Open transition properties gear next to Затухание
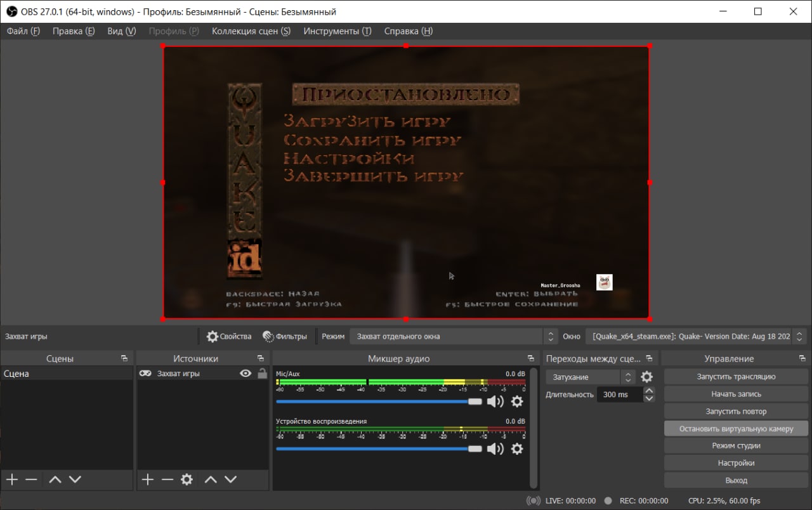Viewport: 812px width, 510px height. pyautogui.click(x=646, y=377)
